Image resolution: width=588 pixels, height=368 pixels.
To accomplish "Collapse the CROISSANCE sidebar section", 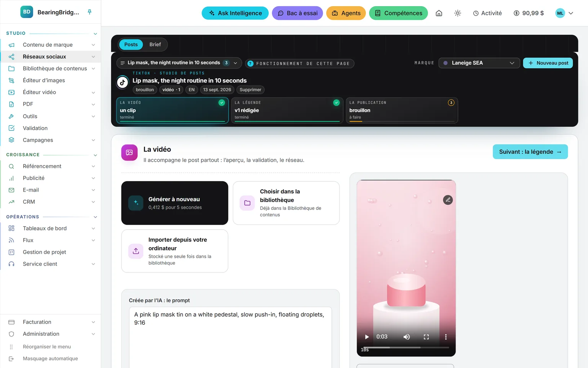I will (x=95, y=155).
